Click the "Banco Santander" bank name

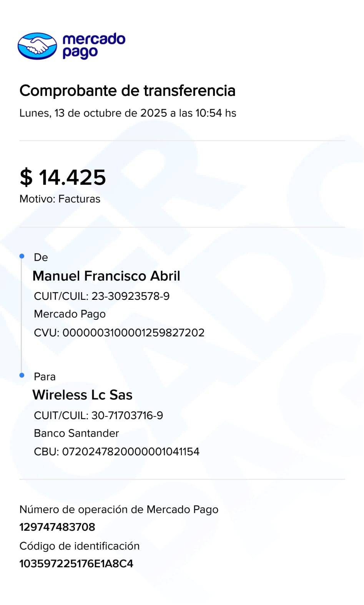76,433
